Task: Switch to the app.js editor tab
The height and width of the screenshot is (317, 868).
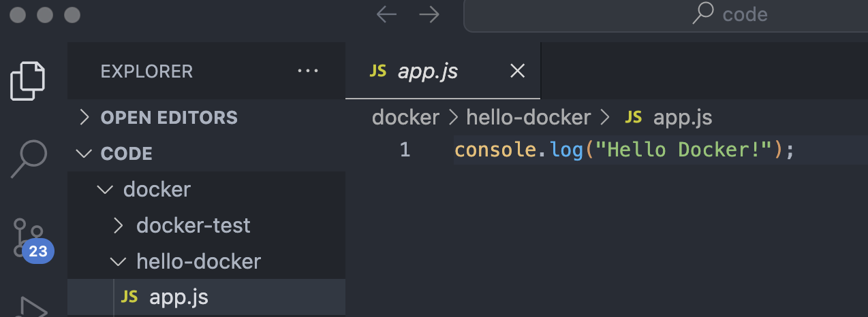Action: pyautogui.click(x=428, y=71)
